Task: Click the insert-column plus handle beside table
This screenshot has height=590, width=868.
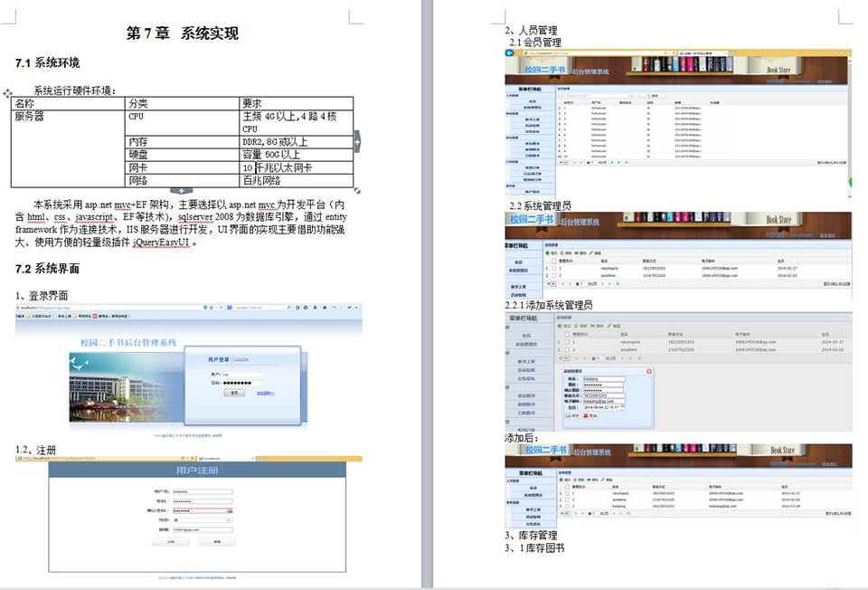Action: (356, 140)
